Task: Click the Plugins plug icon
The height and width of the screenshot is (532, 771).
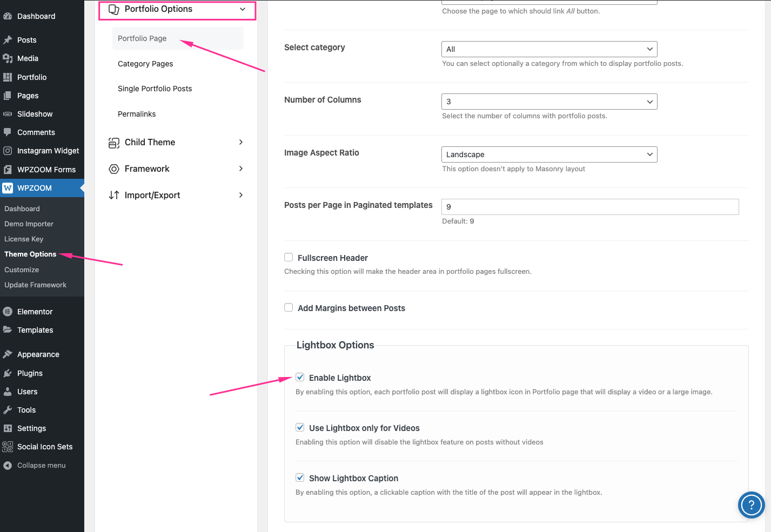Action: (x=8, y=373)
